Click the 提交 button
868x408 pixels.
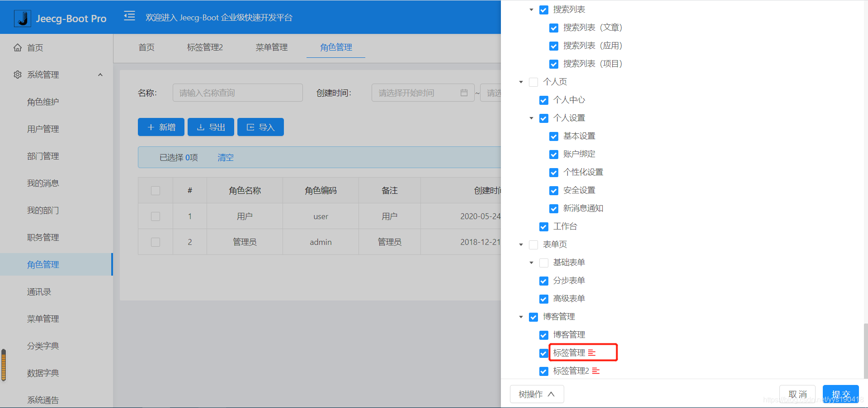click(841, 394)
